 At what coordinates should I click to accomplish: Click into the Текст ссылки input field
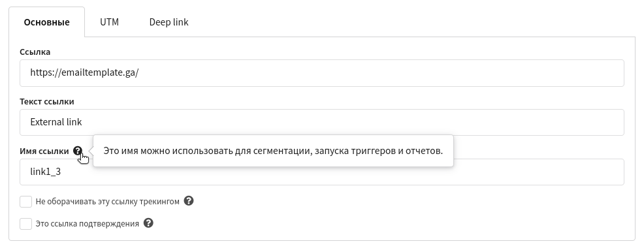321,122
